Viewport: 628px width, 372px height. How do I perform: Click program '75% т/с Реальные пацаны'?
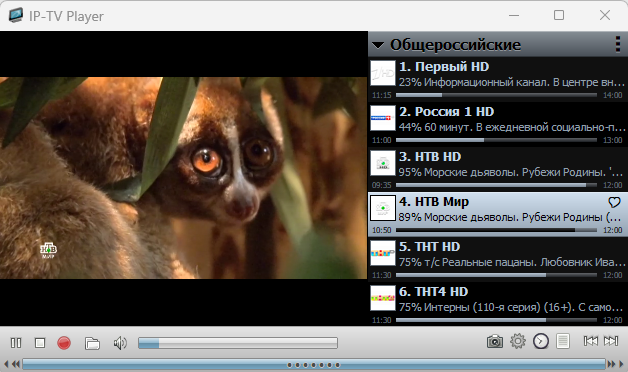click(467, 262)
